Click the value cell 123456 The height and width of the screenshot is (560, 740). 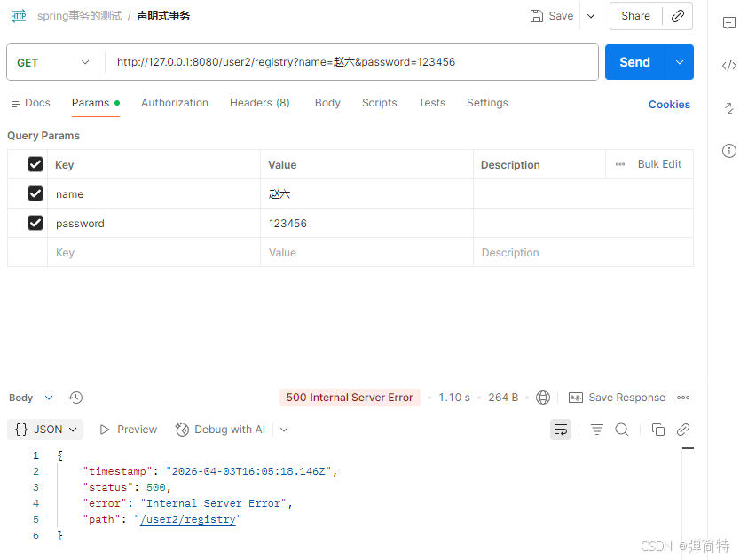[366, 223]
